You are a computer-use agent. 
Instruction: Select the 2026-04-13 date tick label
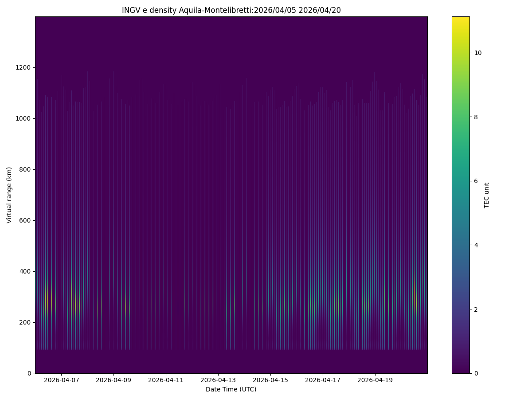[x=218, y=380]
